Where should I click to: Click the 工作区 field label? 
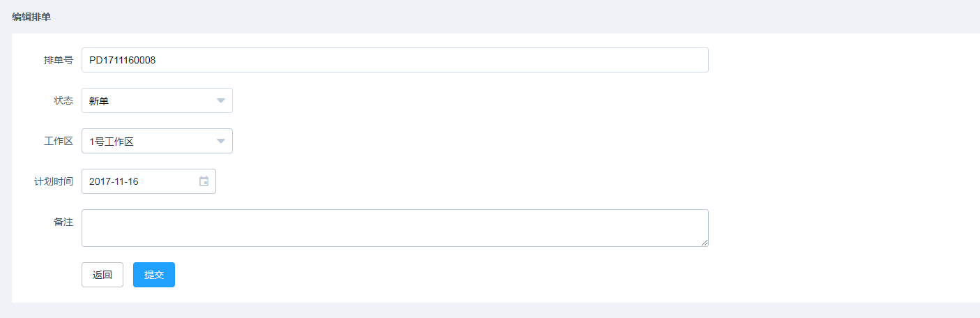pos(59,141)
